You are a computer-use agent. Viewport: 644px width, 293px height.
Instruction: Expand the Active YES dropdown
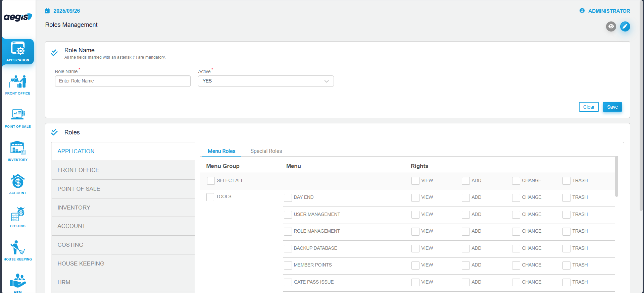266,81
